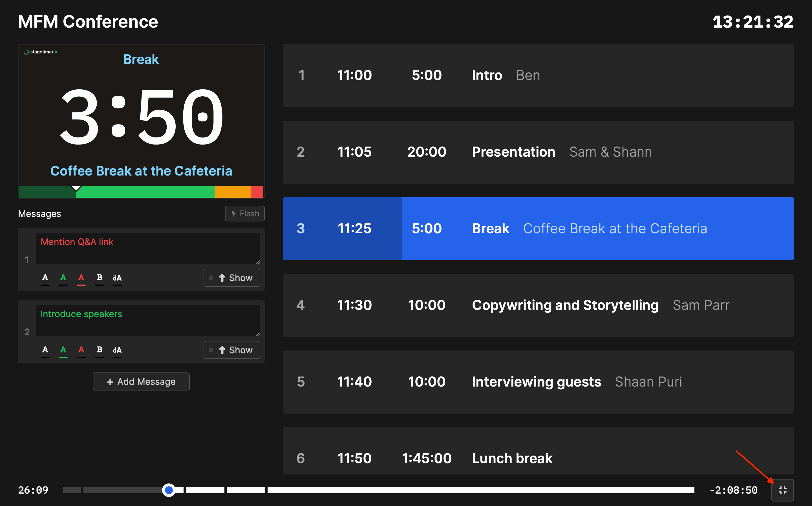Edit the 'Mention Q&A link' text field
This screenshot has height=506, width=812.
coord(148,248)
